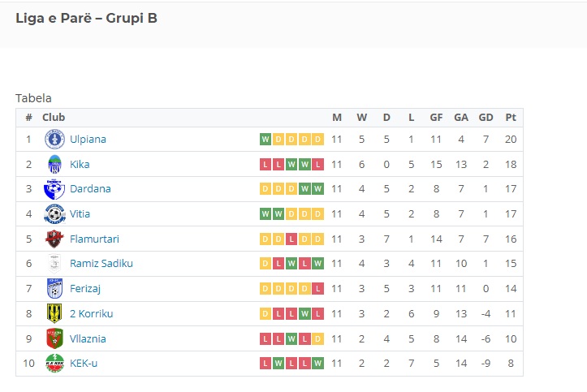Click the KEK-u club name
Image resolution: width=587 pixels, height=392 pixels.
click(84, 364)
